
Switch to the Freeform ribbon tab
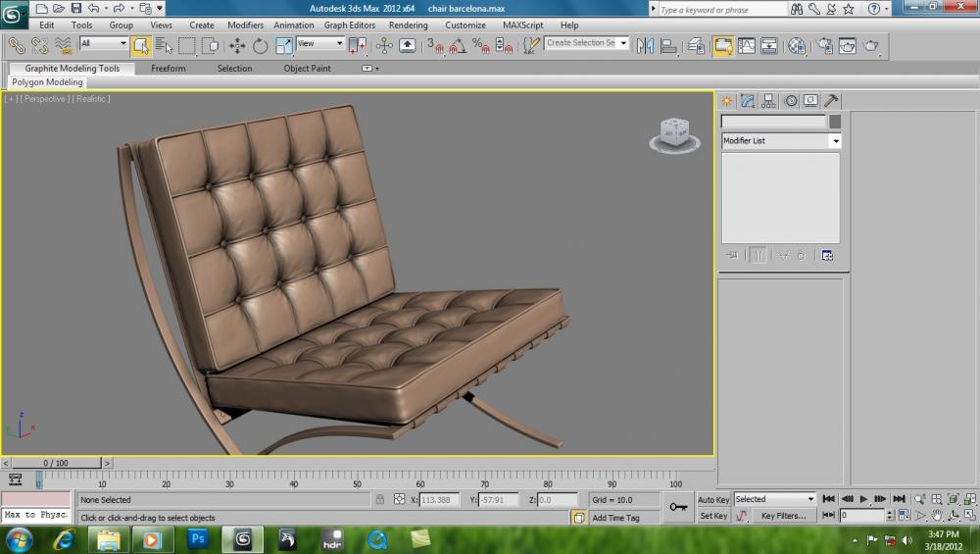(x=169, y=69)
